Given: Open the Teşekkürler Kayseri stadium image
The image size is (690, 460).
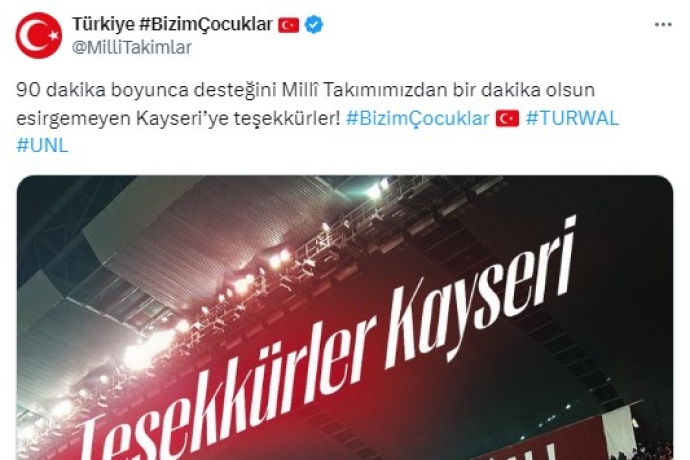Looking at the screenshot, I should pos(345,317).
